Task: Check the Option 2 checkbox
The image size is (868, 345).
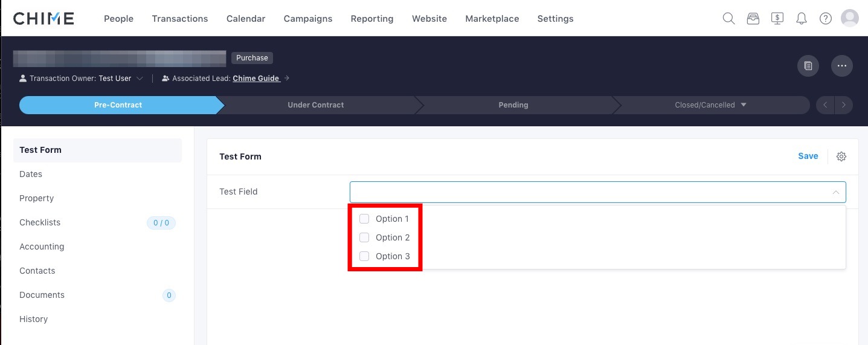Action: (x=364, y=237)
